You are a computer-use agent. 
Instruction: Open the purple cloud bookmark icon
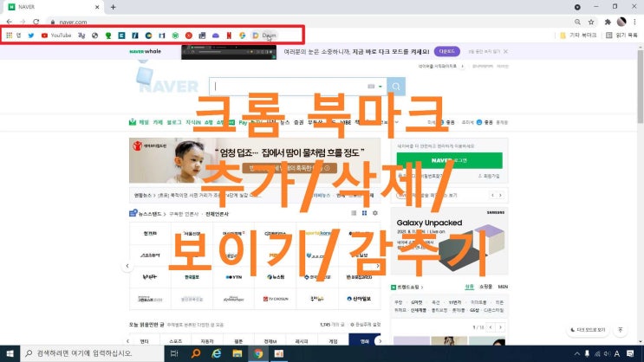(216, 36)
